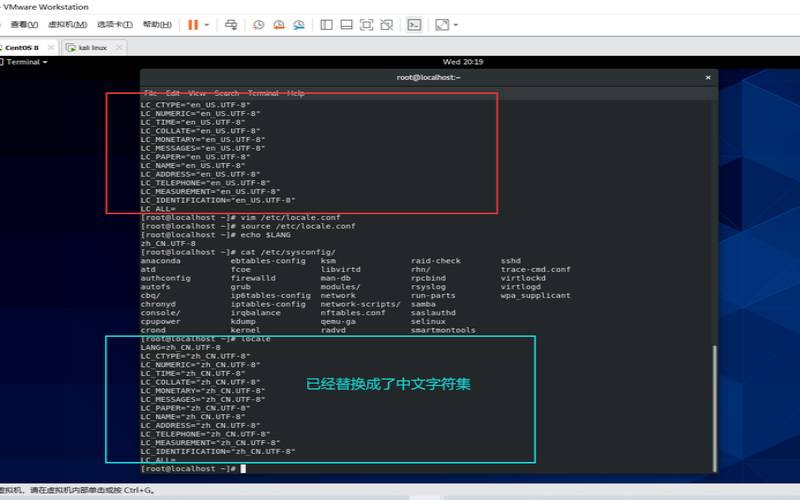Click the LC_IDENTIFICATION="zh_CN.UTF-8" line
The height and width of the screenshot is (500, 800).
pos(218,452)
